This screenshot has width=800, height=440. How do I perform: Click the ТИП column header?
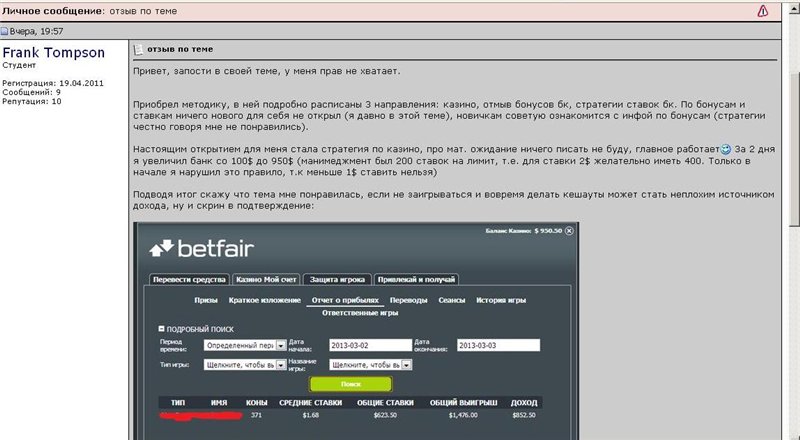178,403
